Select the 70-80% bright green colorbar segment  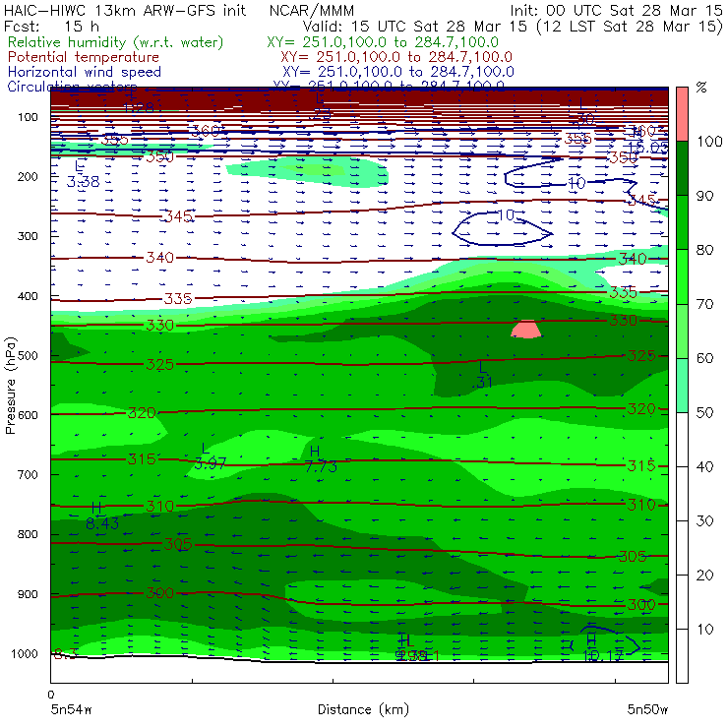coord(682,276)
